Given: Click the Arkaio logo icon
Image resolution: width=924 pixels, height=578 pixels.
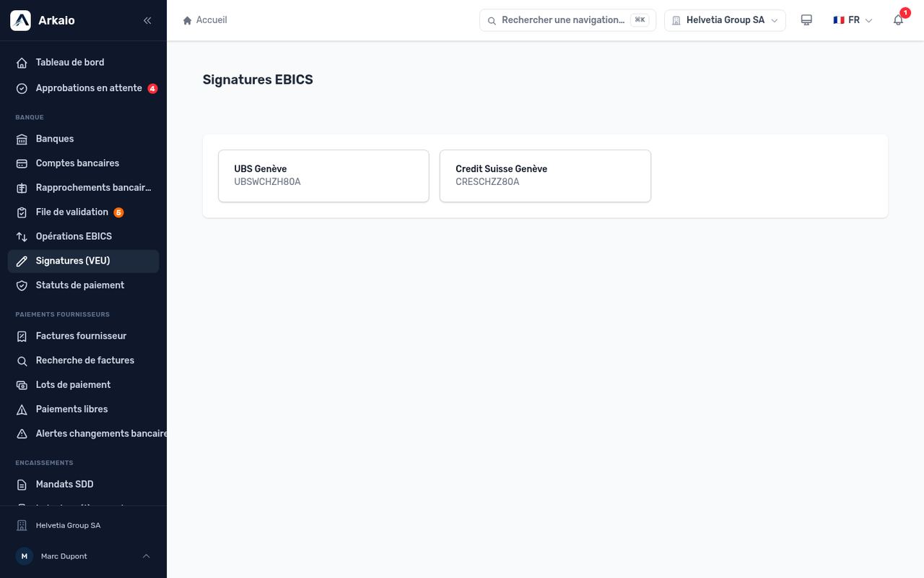Looking at the screenshot, I should tap(20, 20).
